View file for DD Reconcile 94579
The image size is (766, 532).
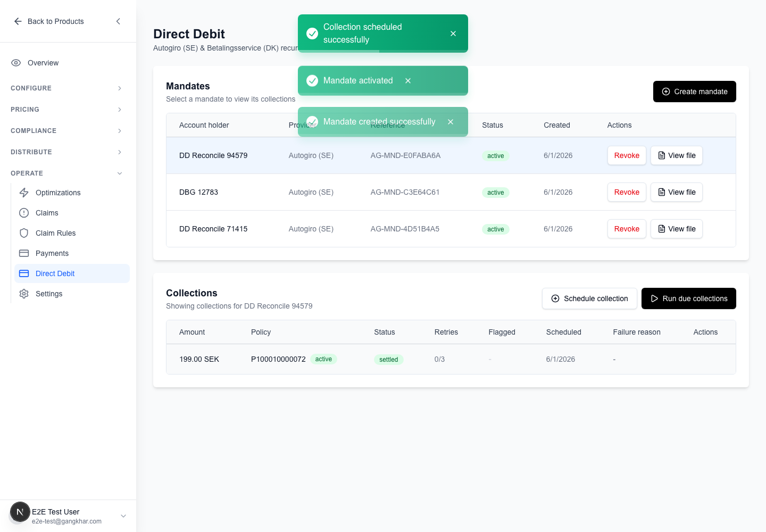pyautogui.click(x=677, y=155)
